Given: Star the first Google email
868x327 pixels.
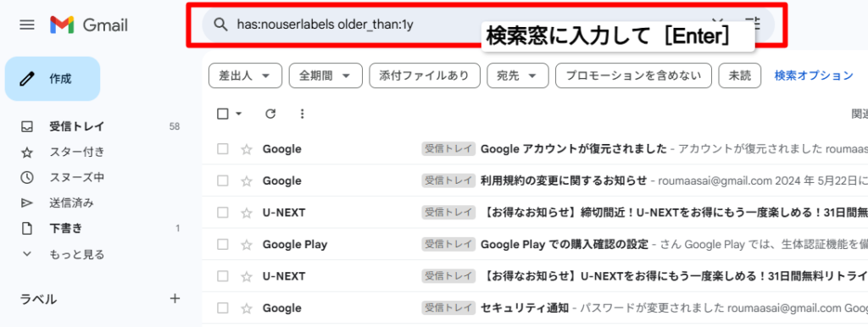Looking at the screenshot, I should tap(247, 149).
